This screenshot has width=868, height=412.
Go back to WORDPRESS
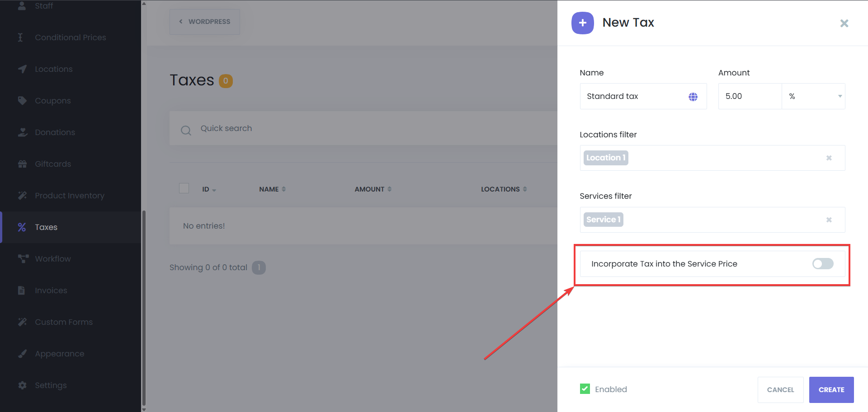pos(205,22)
